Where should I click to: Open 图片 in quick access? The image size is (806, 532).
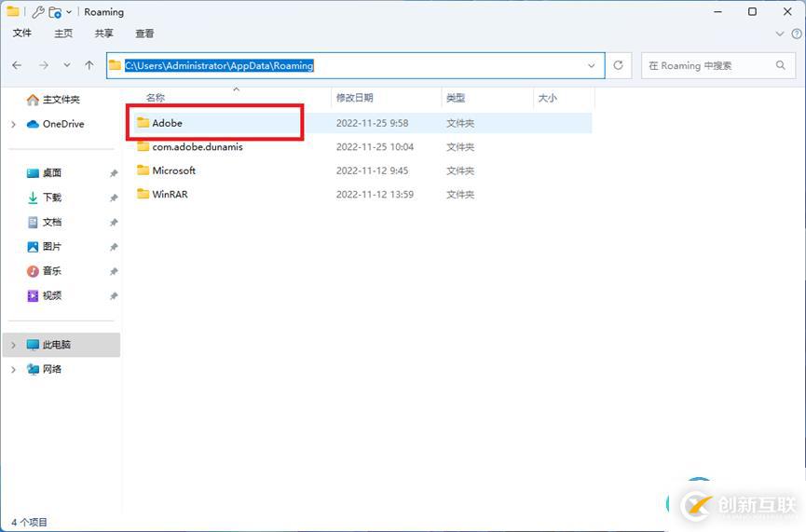[x=51, y=247]
